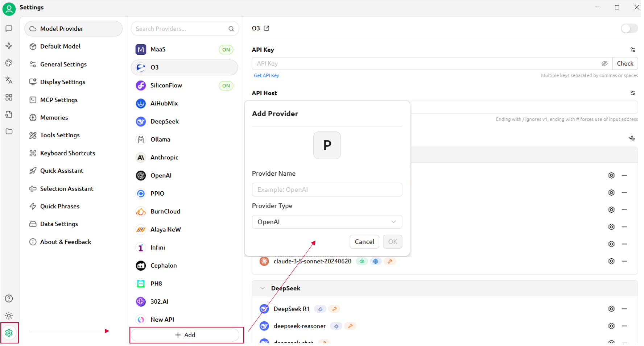Open settings via the gear sidebar icon
The width and height of the screenshot is (644, 346).
click(9, 333)
